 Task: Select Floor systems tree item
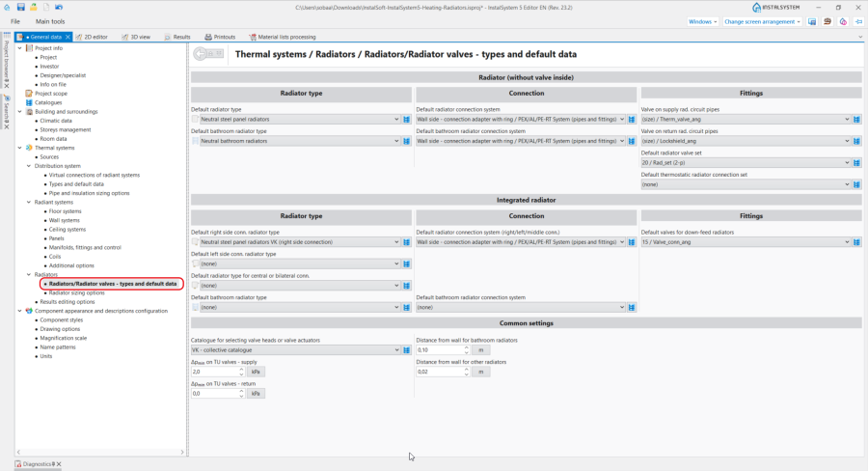pos(65,211)
